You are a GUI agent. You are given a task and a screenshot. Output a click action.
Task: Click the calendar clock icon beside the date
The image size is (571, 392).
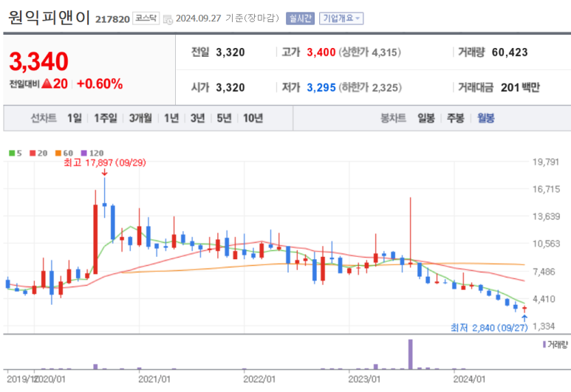pyautogui.click(x=168, y=19)
